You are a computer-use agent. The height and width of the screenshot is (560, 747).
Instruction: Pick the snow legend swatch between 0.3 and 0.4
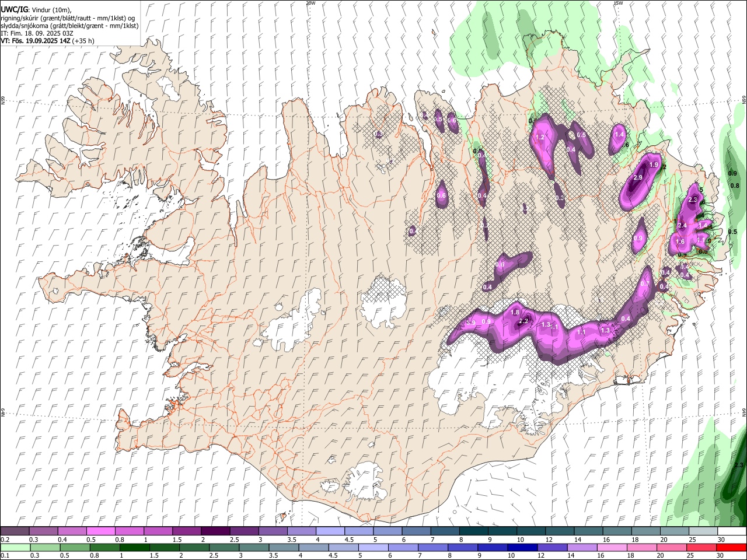coord(43,531)
